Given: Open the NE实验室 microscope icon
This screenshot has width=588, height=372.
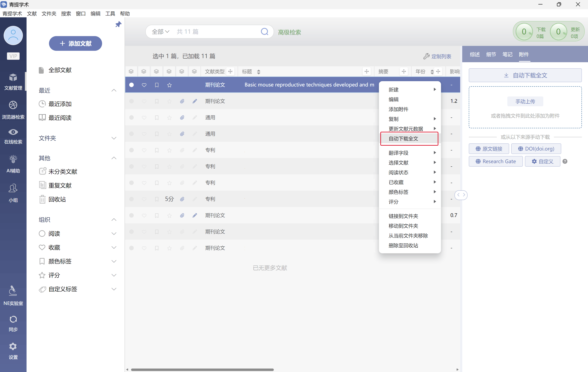Looking at the screenshot, I should pos(13,291).
